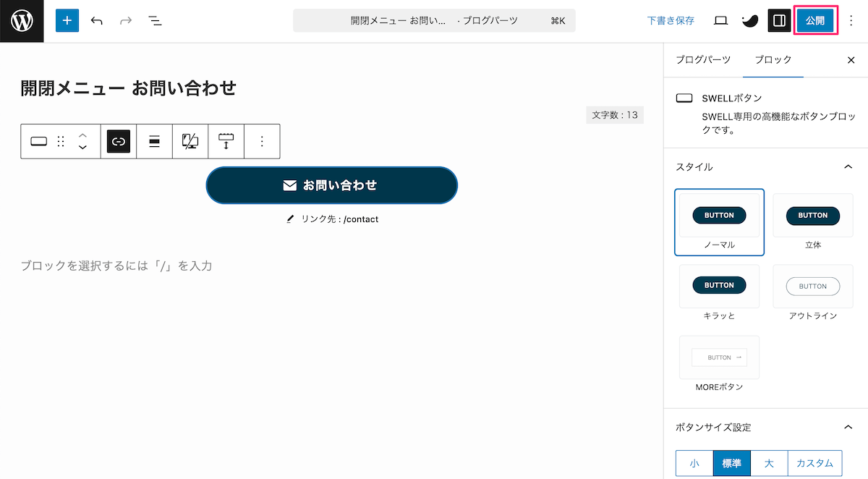The width and height of the screenshot is (868, 479).
Task: Click the WordPress logo to exit editor
Action: pyautogui.click(x=22, y=21)
